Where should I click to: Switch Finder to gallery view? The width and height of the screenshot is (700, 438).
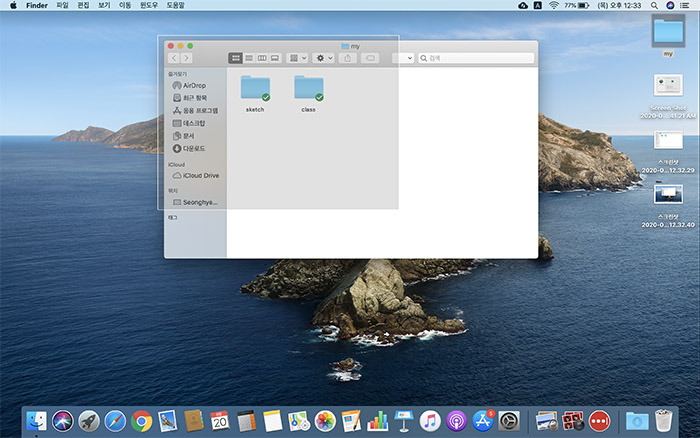pyautogui.click(x=275, y=58)
